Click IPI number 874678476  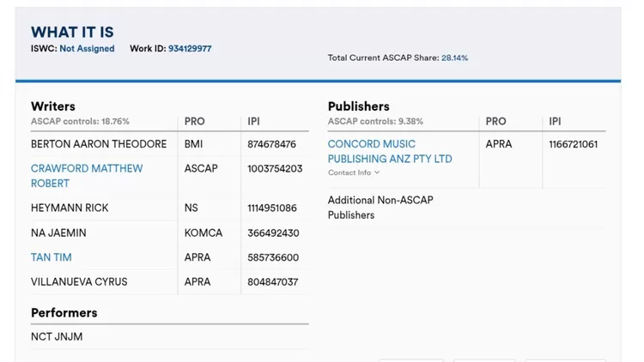pyautogui.click(x=271, y=144)
